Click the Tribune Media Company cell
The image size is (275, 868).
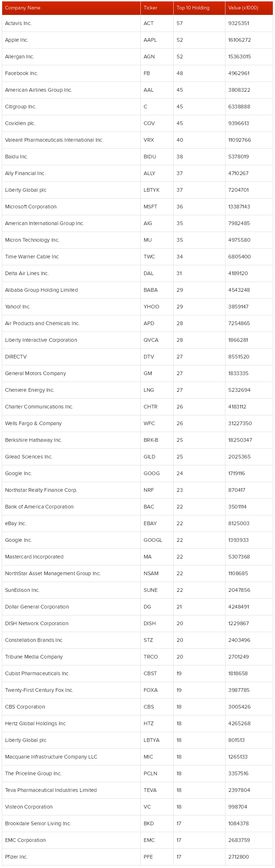click(71, 657)
